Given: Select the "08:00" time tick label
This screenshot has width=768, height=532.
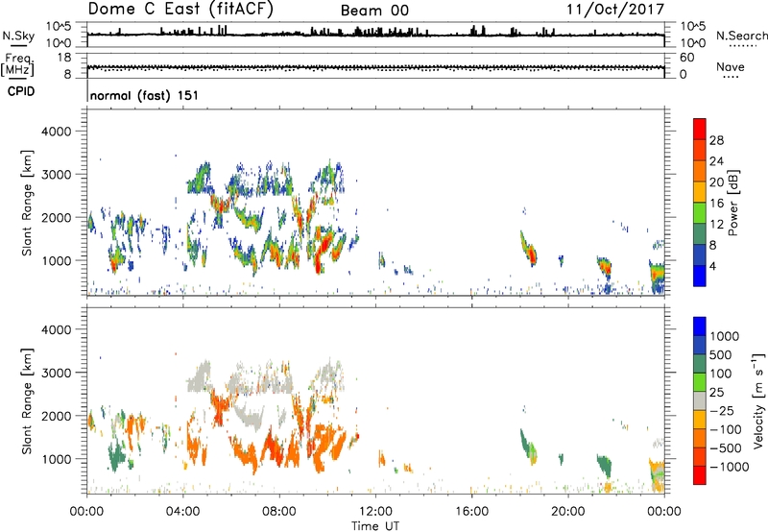Looking at the screenshot, I should 279,512.
